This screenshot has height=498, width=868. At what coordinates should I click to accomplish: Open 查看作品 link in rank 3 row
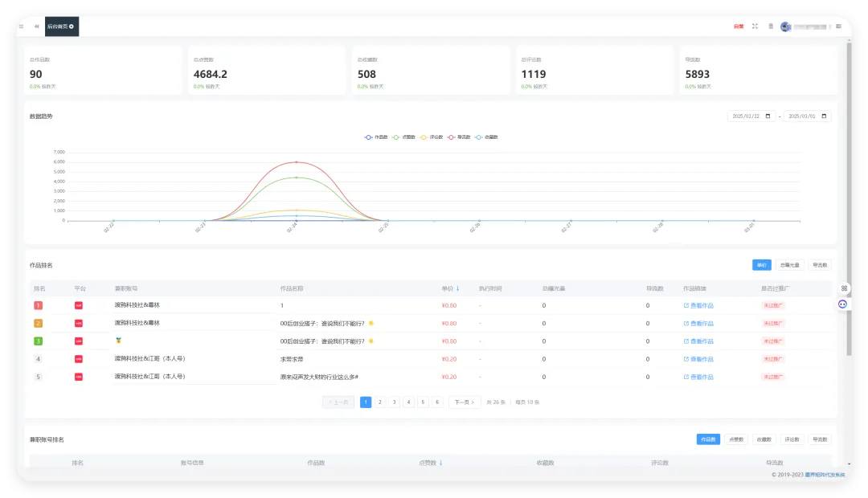[x=698, y=341]
